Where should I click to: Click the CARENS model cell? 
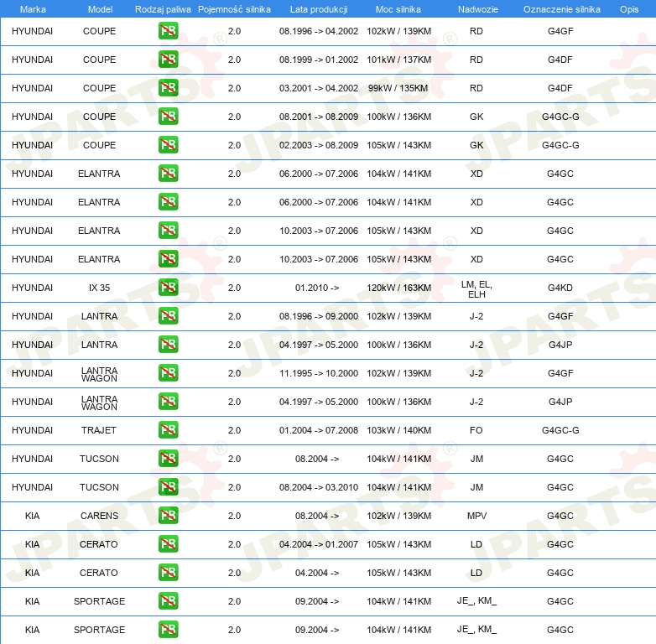click(x=99, y=516)
